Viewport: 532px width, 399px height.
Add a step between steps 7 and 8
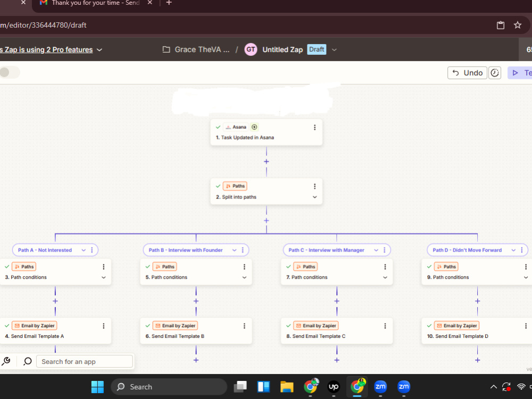pyautogui.click(x=337, y=301)
